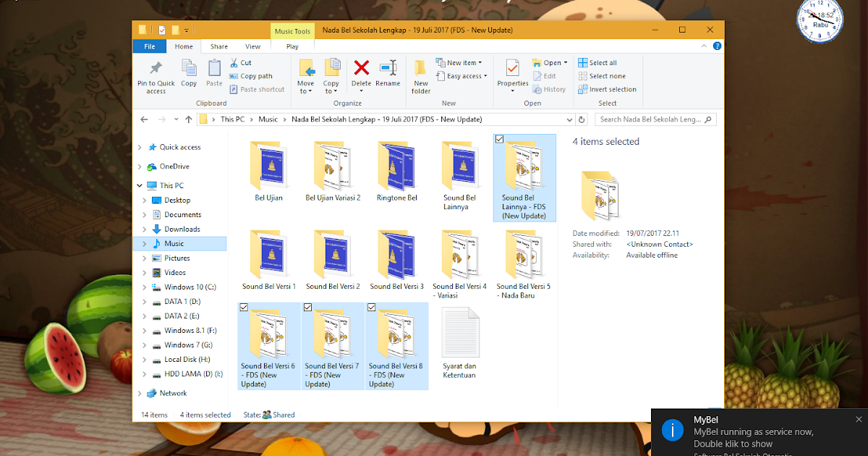Click Select all in the ribbon
868x456 pixels.
[597, 63]
